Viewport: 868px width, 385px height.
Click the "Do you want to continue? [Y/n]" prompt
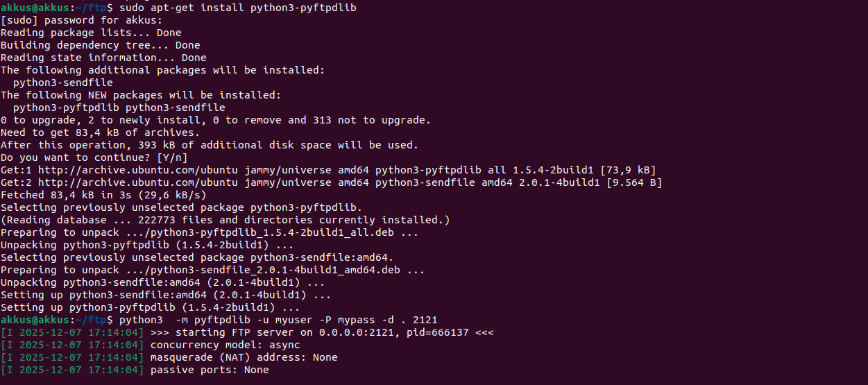click(x=94, y=157)
